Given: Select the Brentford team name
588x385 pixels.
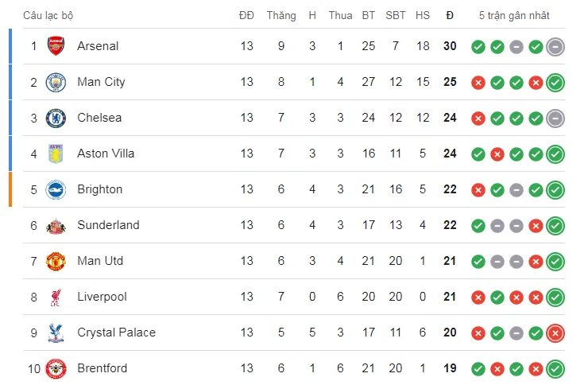Looking at the screenshot, I should coord(102,368).
